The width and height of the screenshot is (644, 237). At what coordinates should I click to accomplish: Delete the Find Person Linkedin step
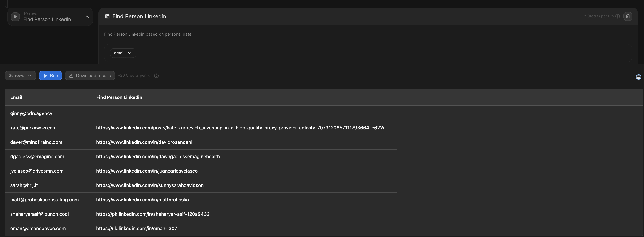[x=628, y=16]
